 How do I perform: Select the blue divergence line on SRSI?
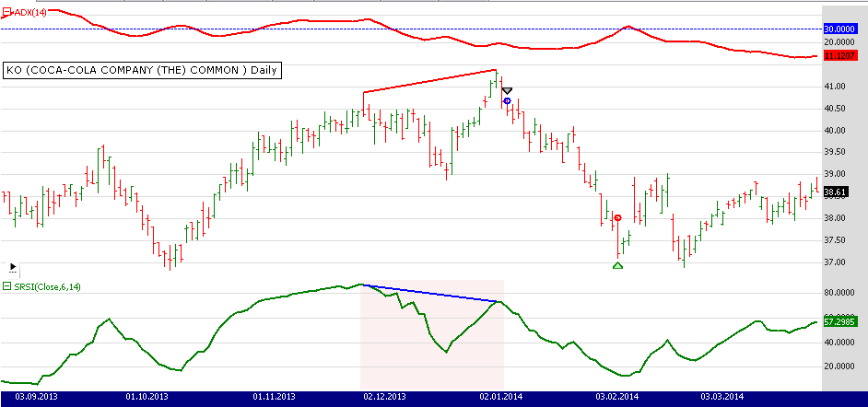[430, 294]
